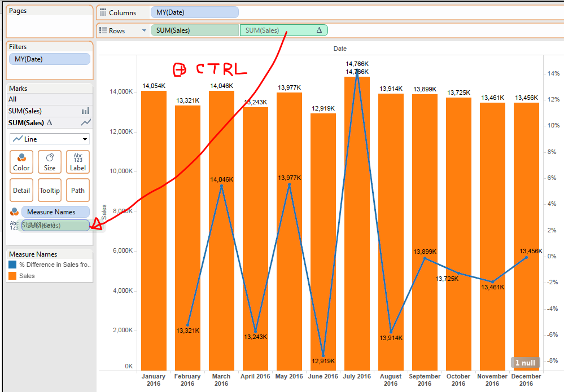Open the All marks card section
The height and width of the screenshot is (392, 564).
click(x=49, y=99)
